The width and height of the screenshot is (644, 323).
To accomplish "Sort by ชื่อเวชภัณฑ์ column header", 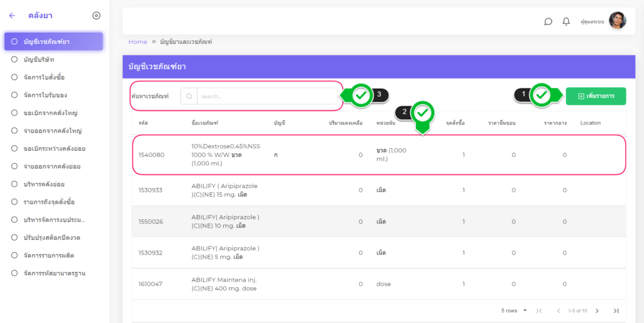I will (204, 123).
